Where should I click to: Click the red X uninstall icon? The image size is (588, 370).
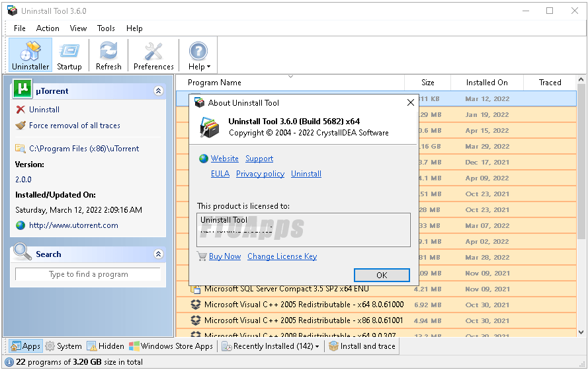tap(21, 110)
